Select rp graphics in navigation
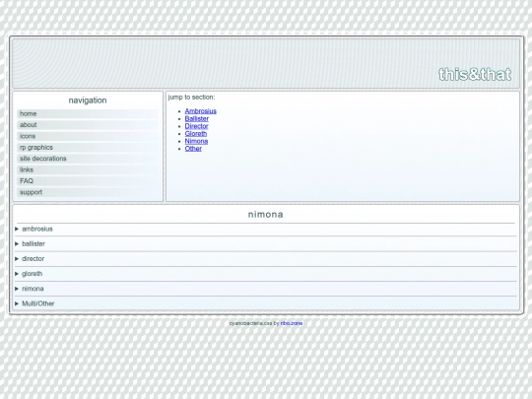Screen dimensions: 532x399 88,147
